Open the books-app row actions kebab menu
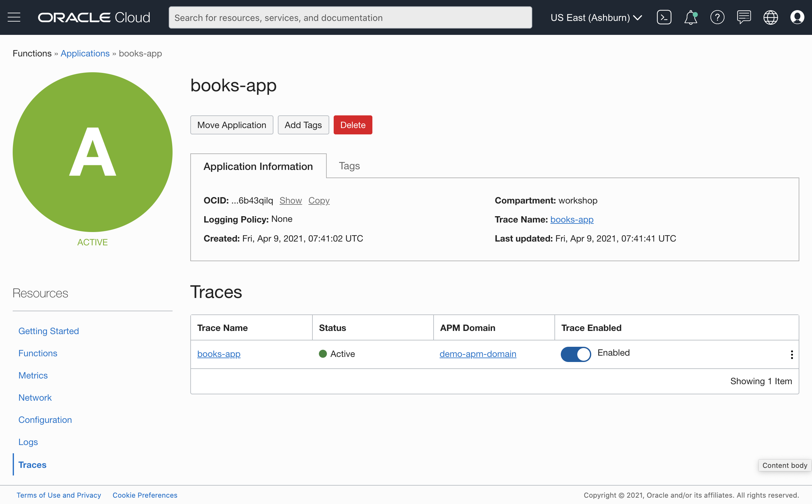The width and height of the screenshot is (812, 504). 792,354
